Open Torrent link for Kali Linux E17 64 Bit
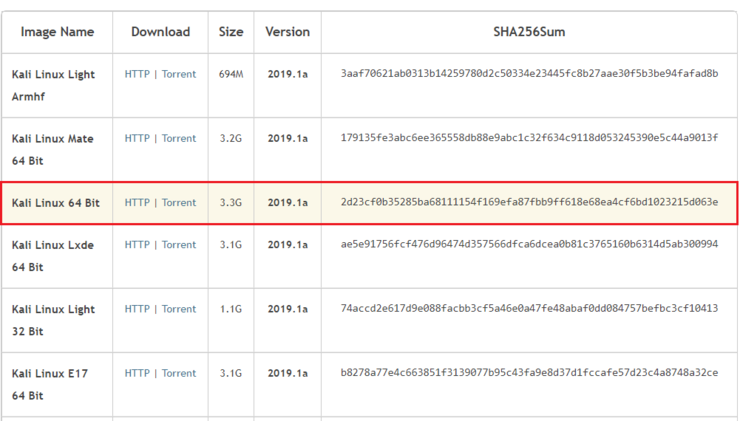Screen dimensions: 740x421 tap(178, 373)
